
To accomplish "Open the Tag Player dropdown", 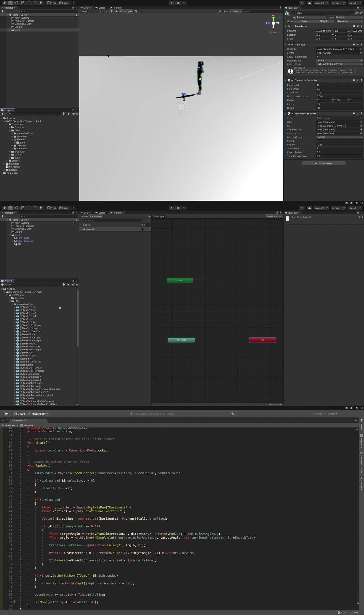I will 311,17.
